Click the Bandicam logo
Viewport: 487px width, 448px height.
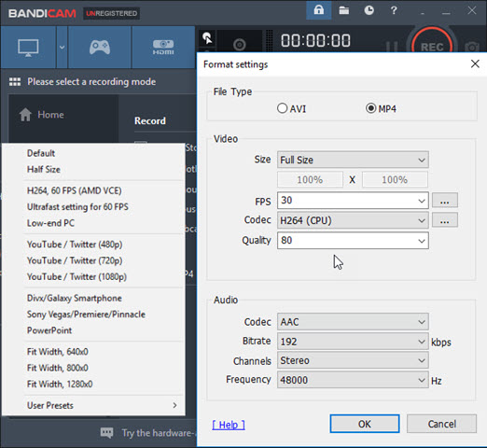pyautogui.click(x=42, y=13)
